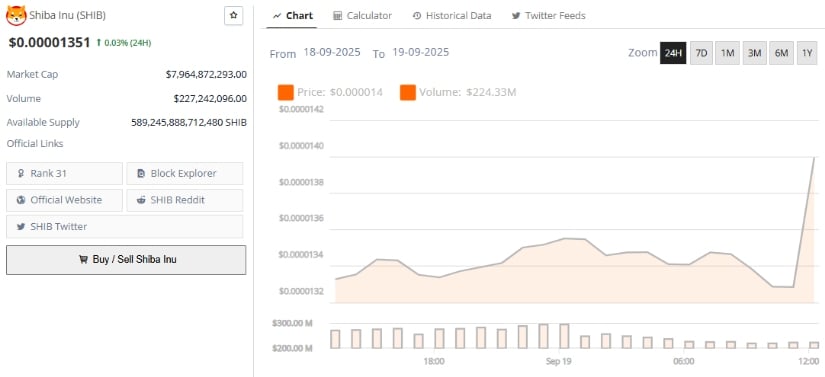Show the Twitter Feeds tab
This screenshot has height=377, width=825.
point(548,16)
